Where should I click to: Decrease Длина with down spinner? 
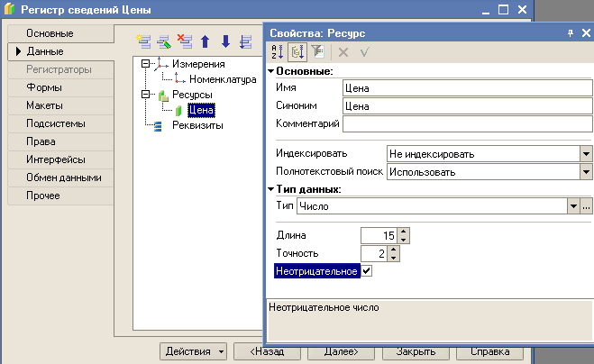[404, 240]
